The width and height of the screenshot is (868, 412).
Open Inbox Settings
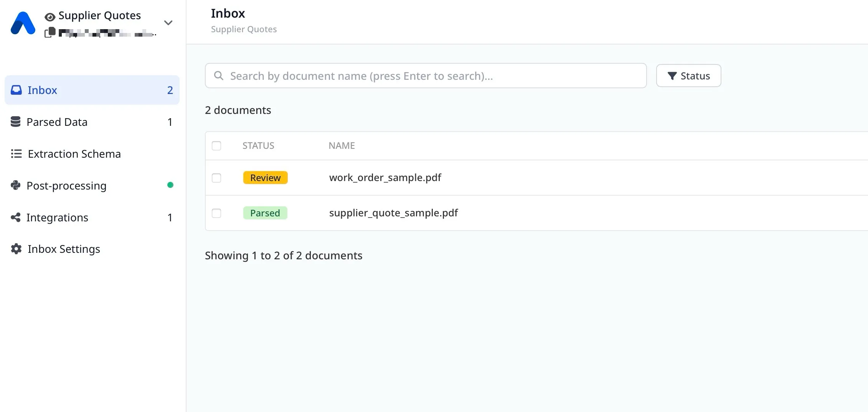[92, 249]
